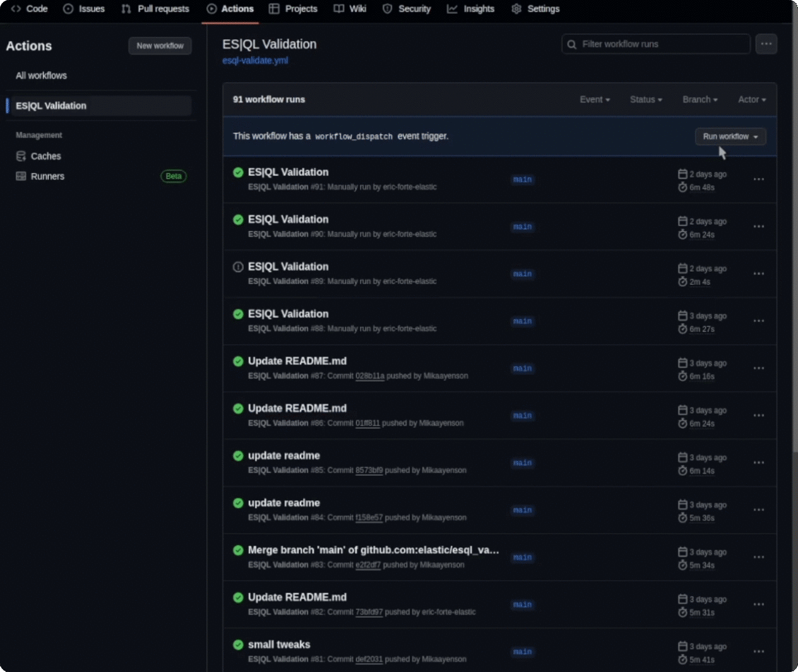Open the Event filter dropdown
798x672 pixels.
[594, 100]
